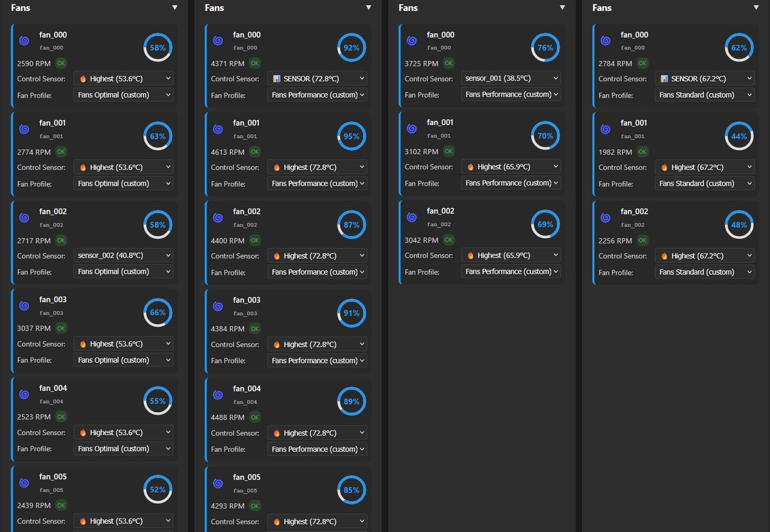Click the spiral fan icon beside 2439 RPM
Viewport: 770px width, 532px height.
(x=24, y=483)
